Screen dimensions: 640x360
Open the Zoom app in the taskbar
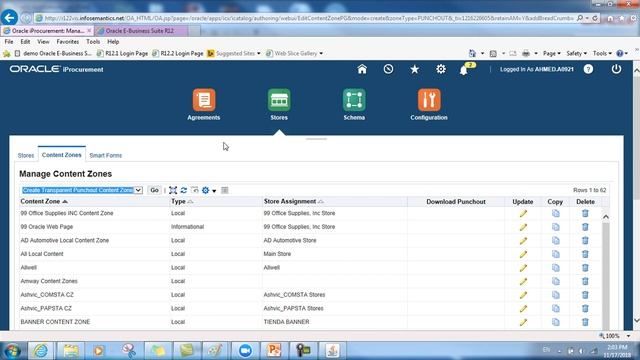click(245, 351)
